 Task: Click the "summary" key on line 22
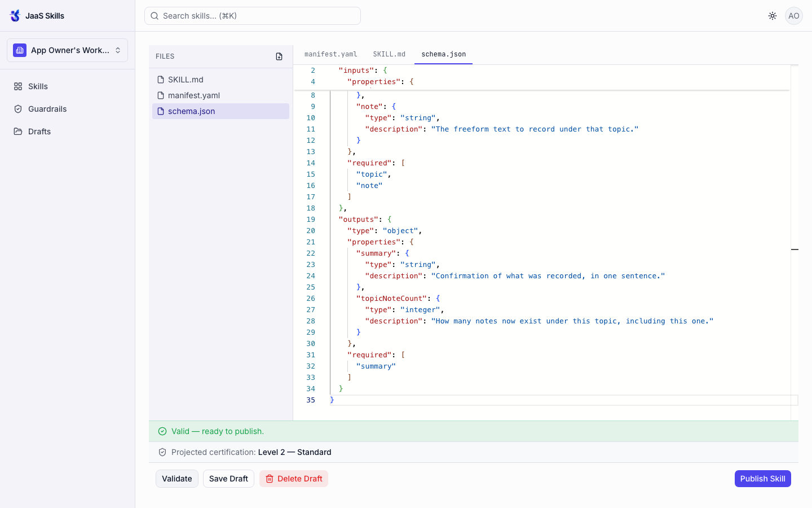pyautogui.click(x=376, y=253)
